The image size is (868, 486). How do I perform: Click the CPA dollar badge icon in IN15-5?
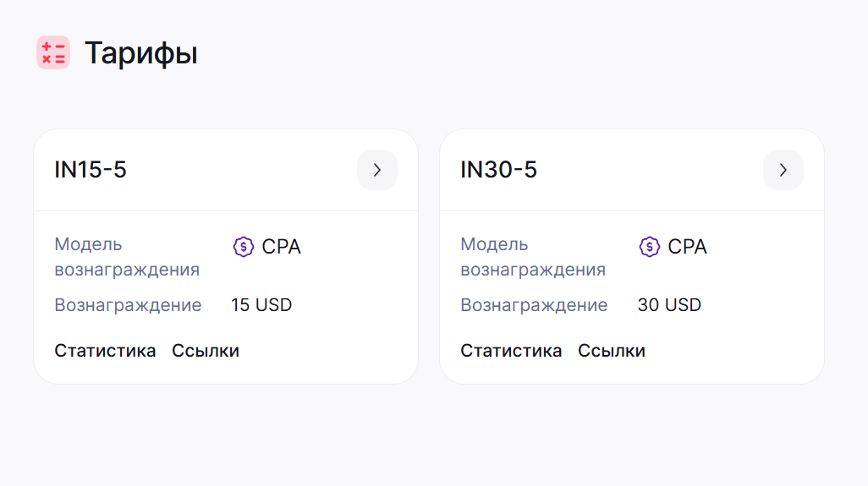(243, 247)
